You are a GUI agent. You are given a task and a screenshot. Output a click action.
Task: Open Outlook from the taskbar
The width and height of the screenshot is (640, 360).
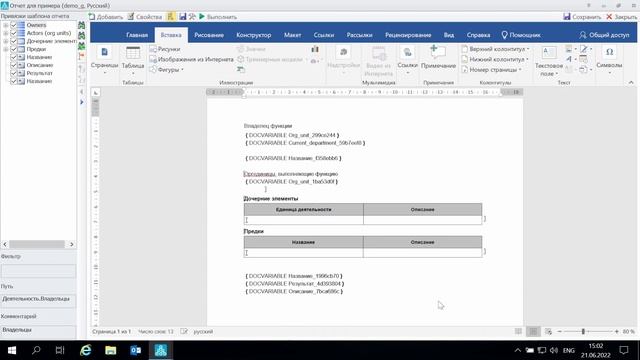tap(136, 350)
